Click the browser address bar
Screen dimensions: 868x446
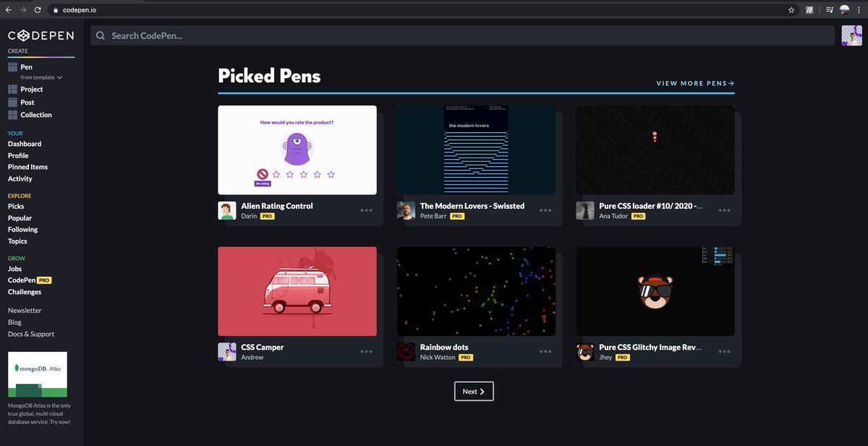[423, 10]
